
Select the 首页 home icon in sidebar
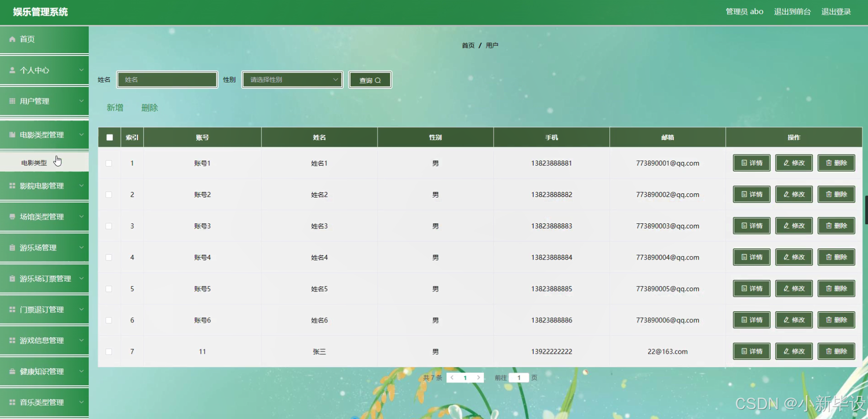[x=12, y=39]
